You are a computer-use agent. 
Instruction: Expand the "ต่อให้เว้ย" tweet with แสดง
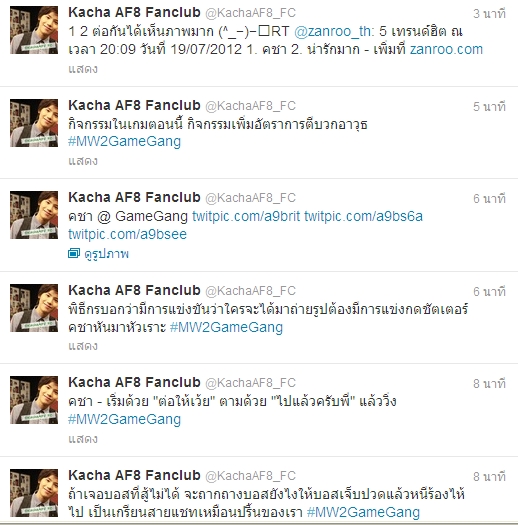pos(83,439)
